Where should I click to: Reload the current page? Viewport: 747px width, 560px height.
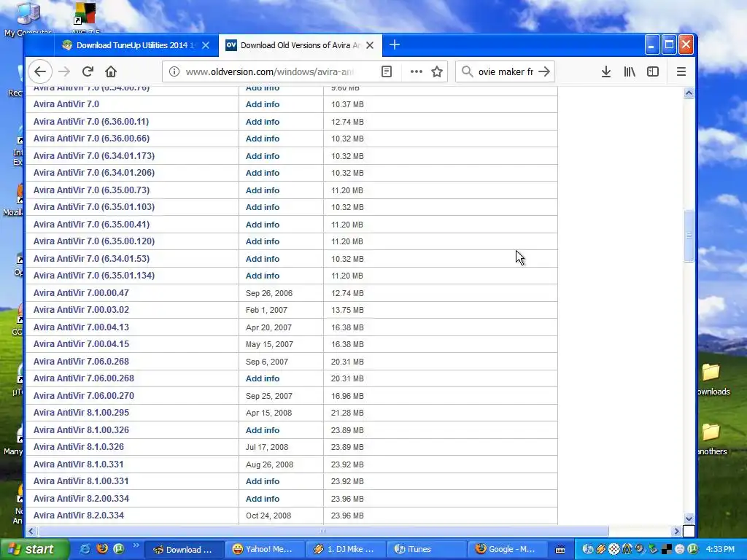point(88,72)
